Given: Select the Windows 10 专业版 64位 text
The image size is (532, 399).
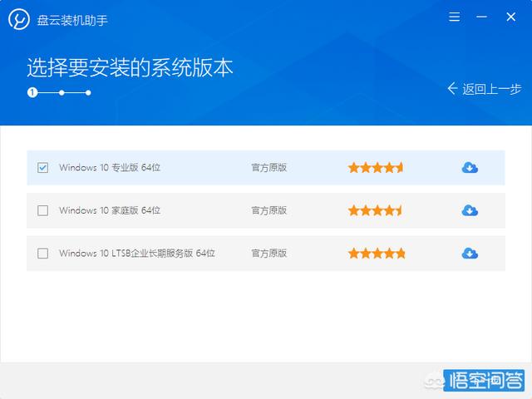Looking at the screenshot, I should 110,168.
